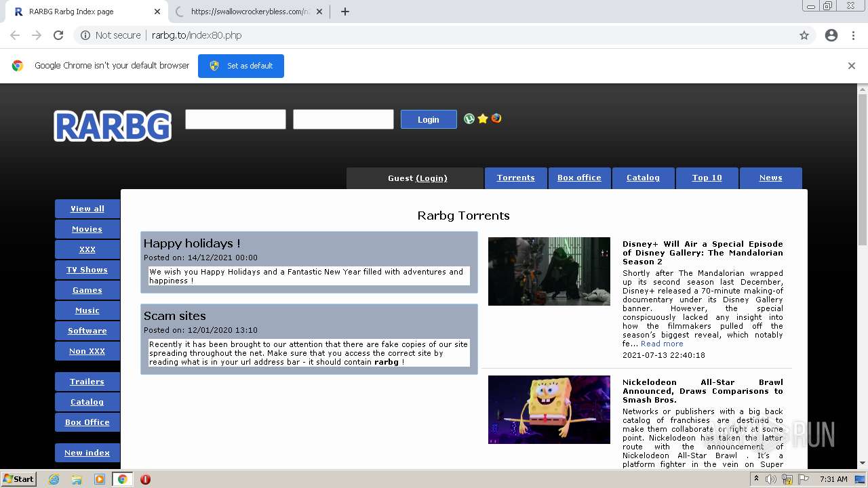Screen dimensions: 868x488
Task: Open the Torrents tab
Action: 515,178
